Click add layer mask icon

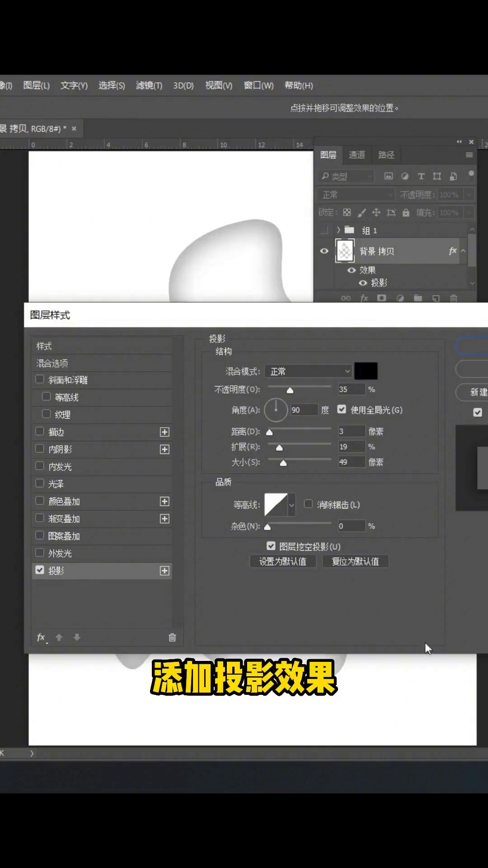(382, 298)
